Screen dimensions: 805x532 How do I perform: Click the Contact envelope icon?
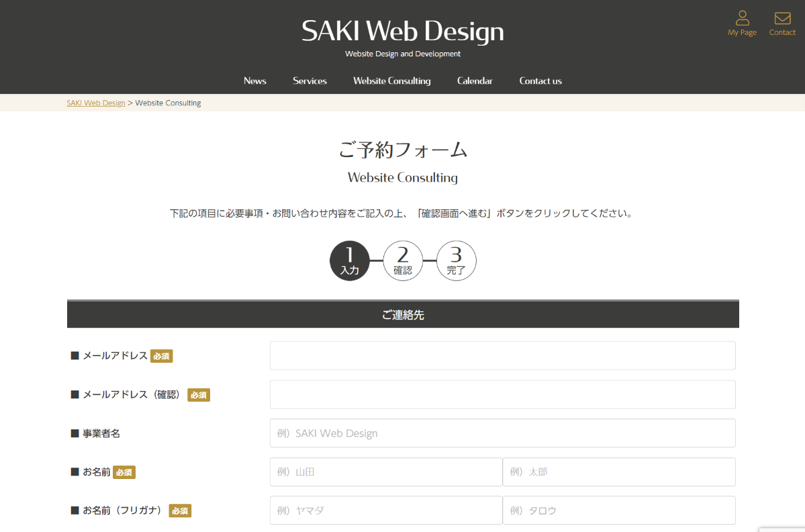[782, 19]
